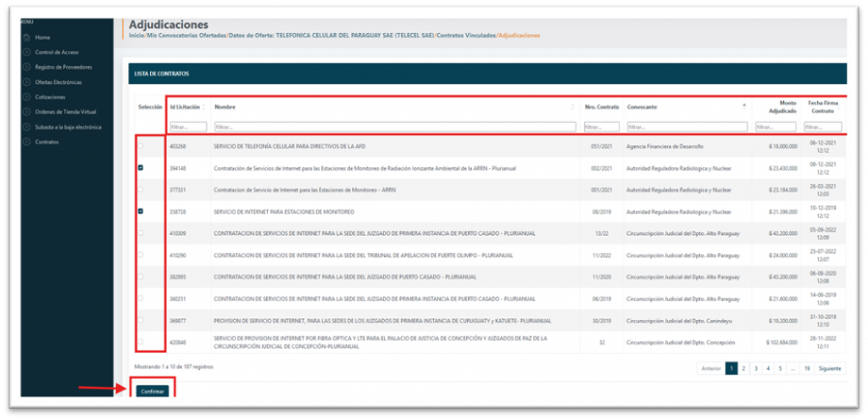Expand the Cotizaciones chevron icon

click(26, 97)
